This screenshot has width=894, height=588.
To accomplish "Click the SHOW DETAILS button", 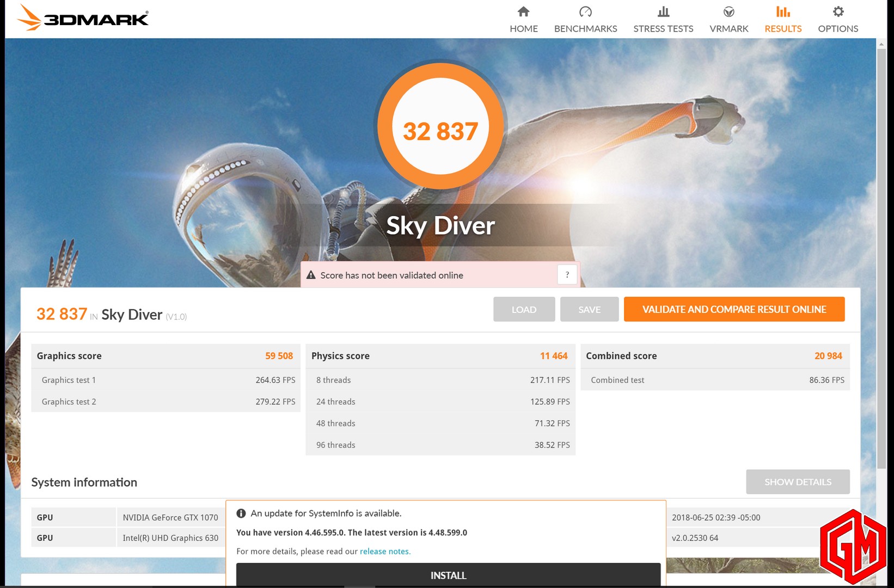I will point(798,482).
